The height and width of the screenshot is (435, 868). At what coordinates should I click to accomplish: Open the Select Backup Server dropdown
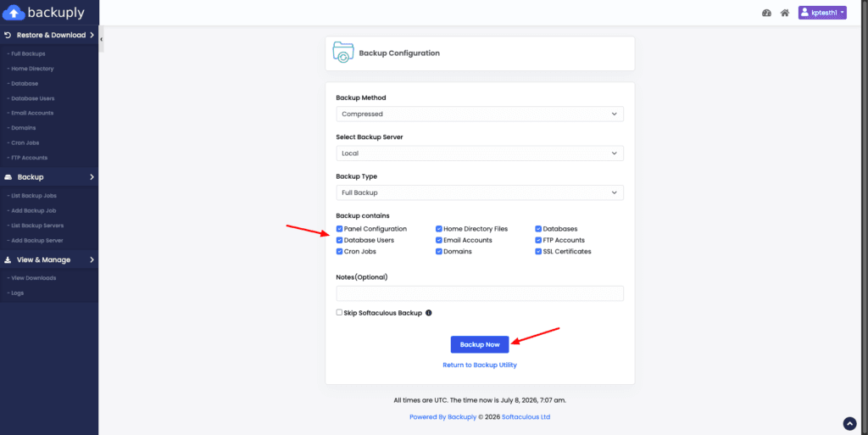tap(480, 153)
